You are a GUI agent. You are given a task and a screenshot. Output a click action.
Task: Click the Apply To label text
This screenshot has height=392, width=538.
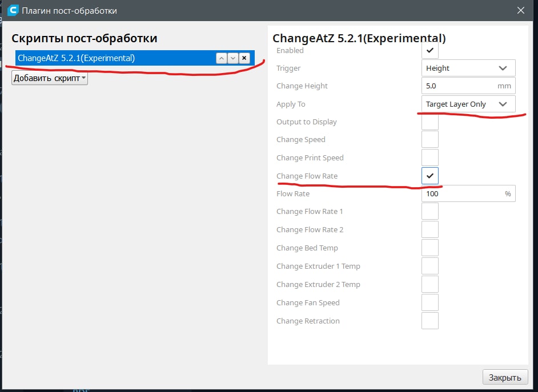291,104
